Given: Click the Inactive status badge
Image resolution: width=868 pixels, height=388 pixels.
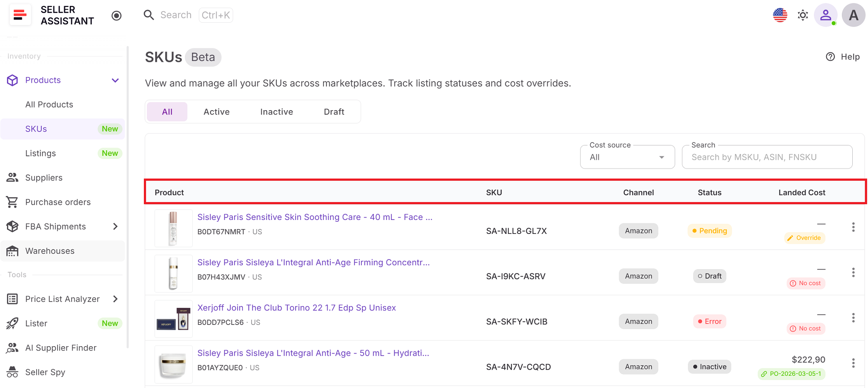Looking at the screenshot, I should click(710, 367).
